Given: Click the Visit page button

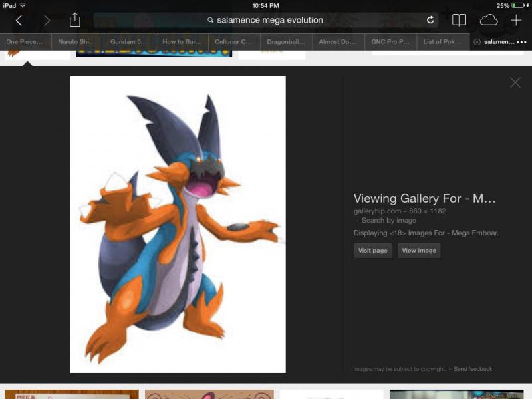Looking at the screenshot, I should (373, 251).
